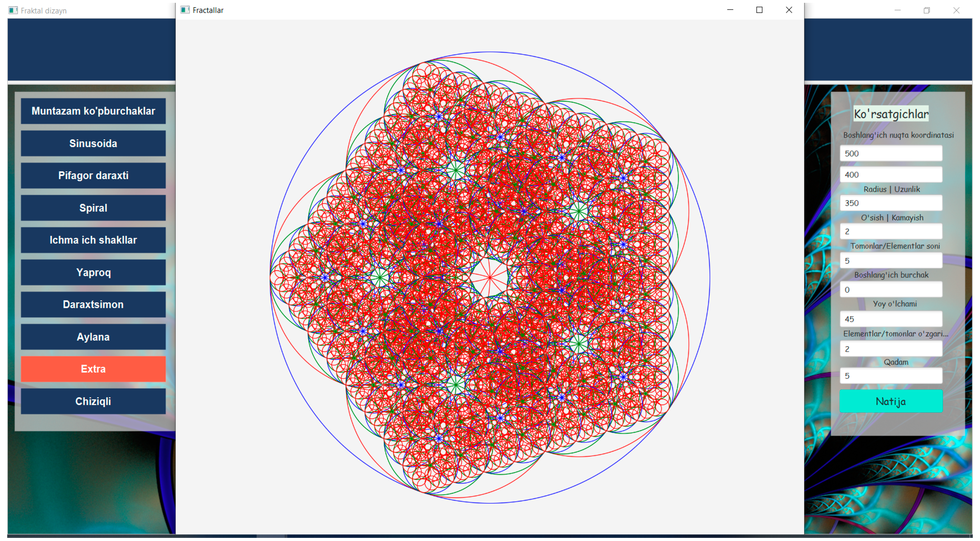Image resolution: width=980 pixels, height=541 pixels.
Task: Click the X coordinate field showing 500
Action: 890,154
